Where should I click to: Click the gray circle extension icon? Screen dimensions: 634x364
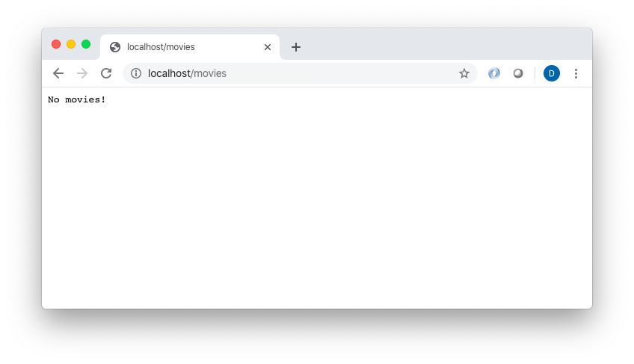tap(518, 73)
